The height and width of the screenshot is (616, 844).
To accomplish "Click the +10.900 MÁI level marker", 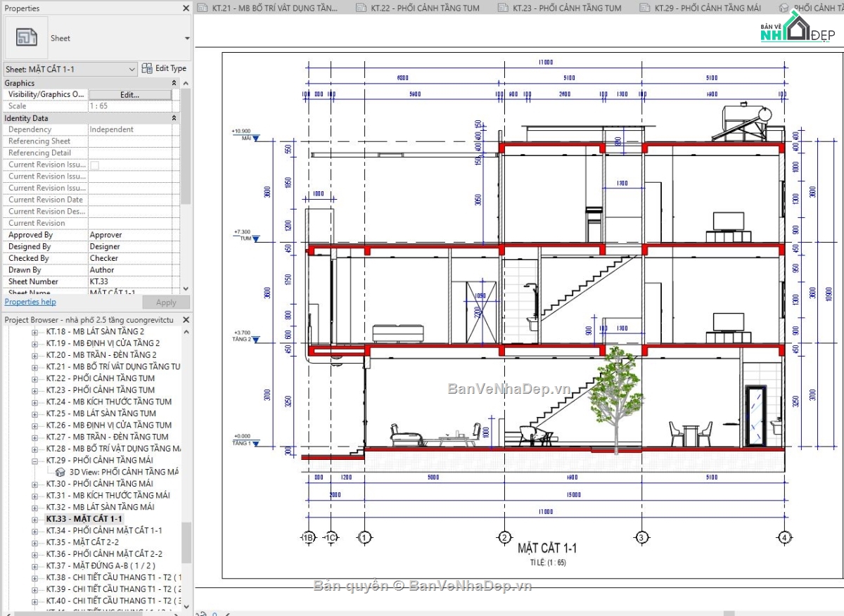I will pyautogui.click(x=246, y=135).
